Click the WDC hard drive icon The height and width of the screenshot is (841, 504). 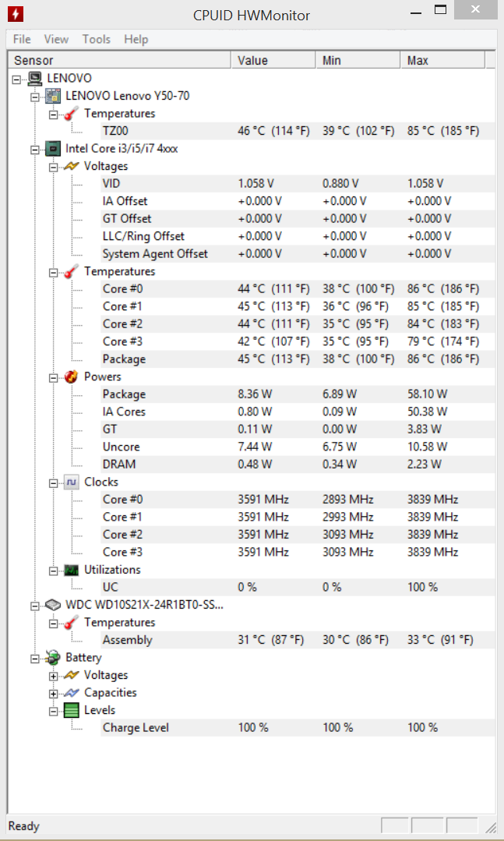53,605
